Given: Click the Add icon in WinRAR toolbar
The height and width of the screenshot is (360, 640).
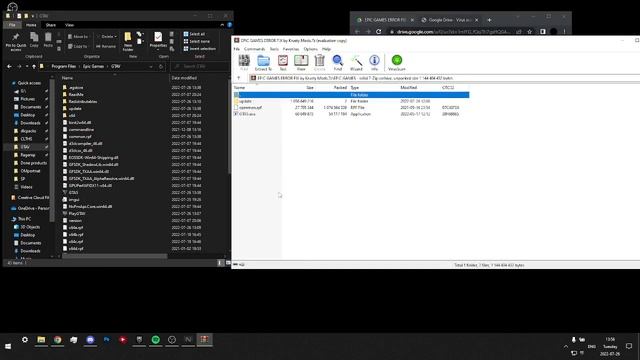Looking at the screenshot, I should coord(244,62).
